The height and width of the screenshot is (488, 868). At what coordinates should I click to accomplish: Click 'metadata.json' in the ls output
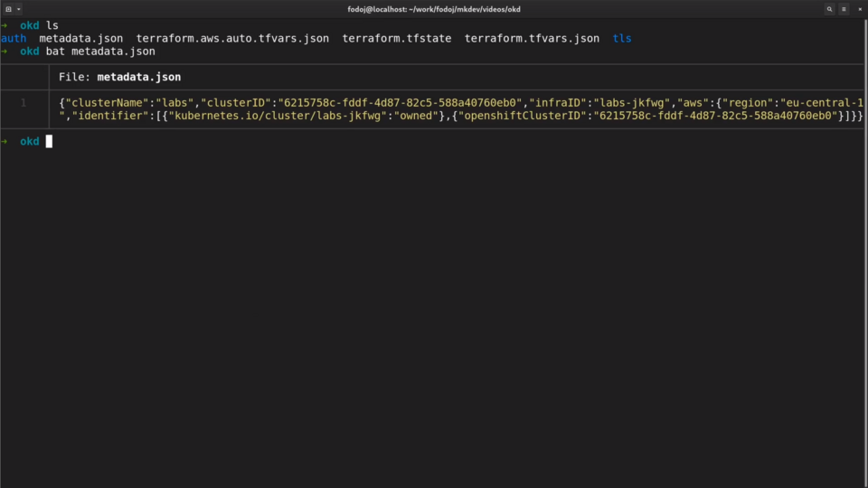point(80,38)
